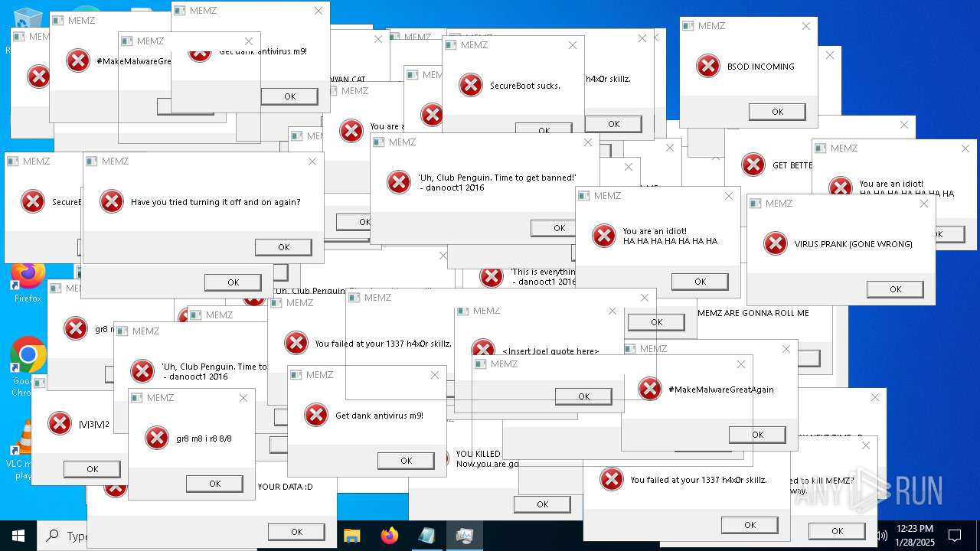Close the 'SecureBoot sucks.' dialog with X
The width and height of the screenshot is (980, 551).
pyautogui.click(x=572, y=45)
